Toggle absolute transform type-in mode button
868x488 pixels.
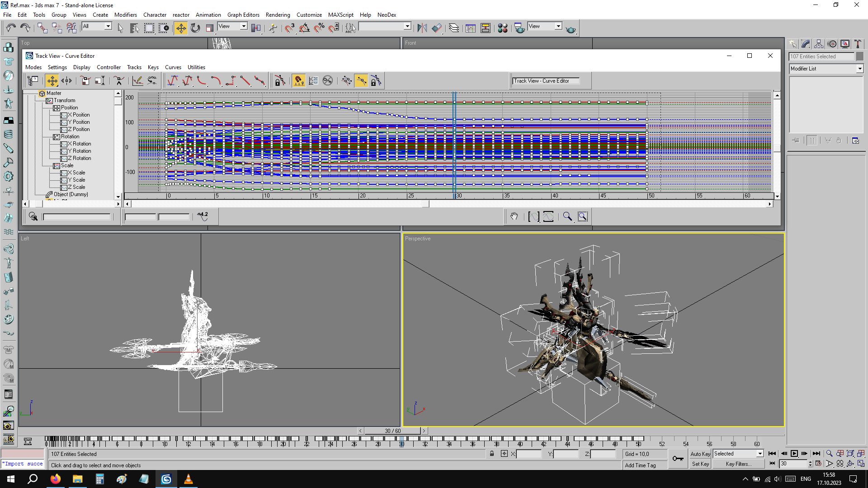(x=504, y=454)
